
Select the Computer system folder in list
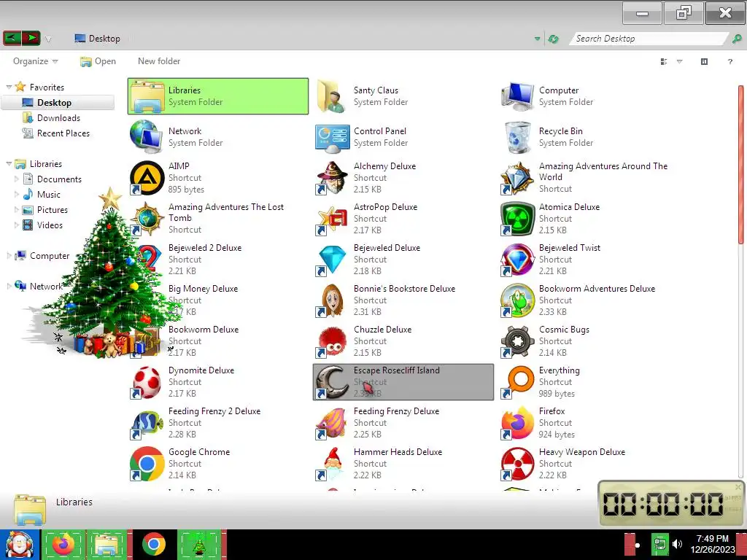pos(588,96)
